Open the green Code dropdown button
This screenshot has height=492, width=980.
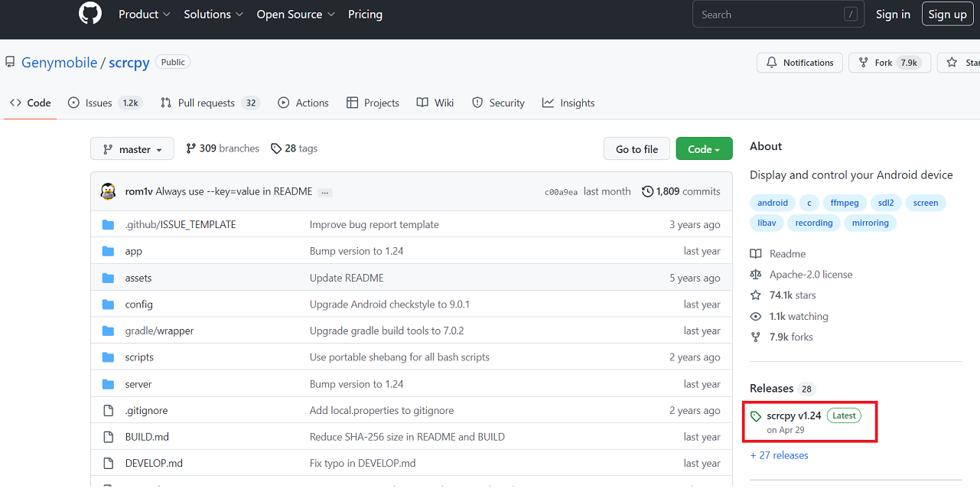click(x=704, y=149)
